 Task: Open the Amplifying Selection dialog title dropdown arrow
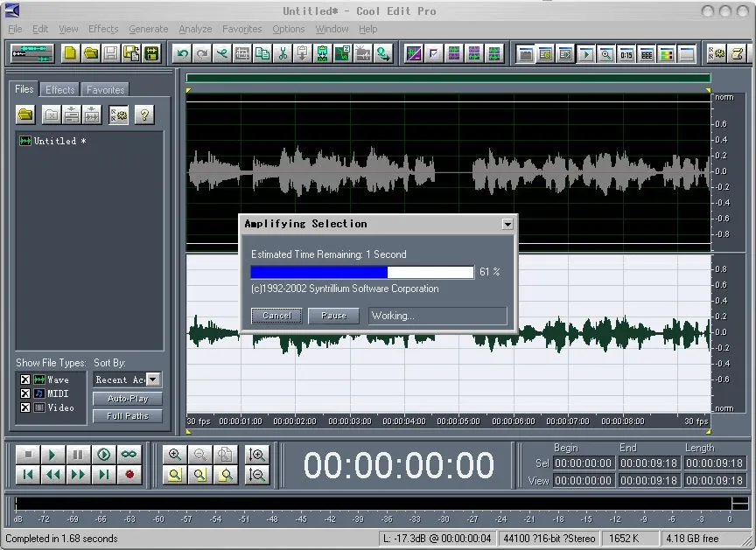(x=507, y=224)
